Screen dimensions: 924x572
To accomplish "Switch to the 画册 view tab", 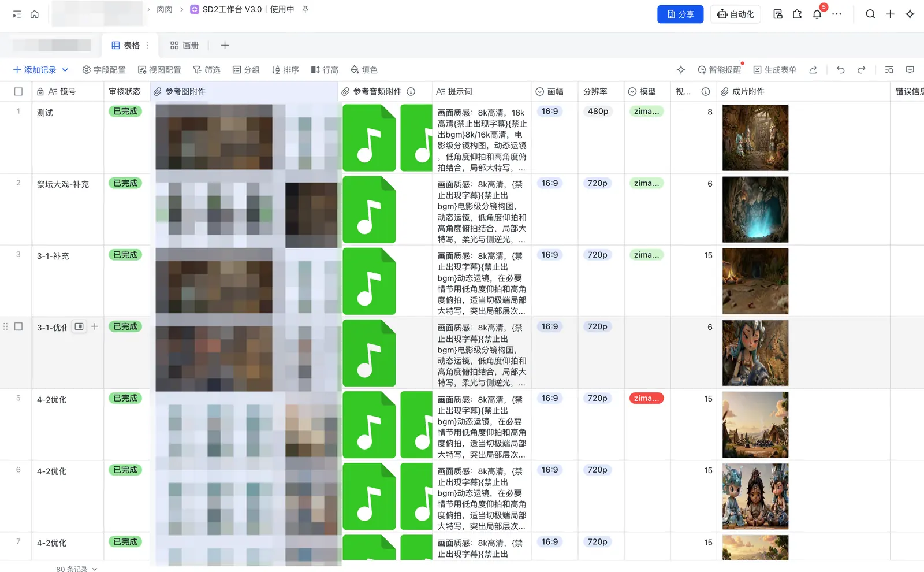I will click(184, 45).
